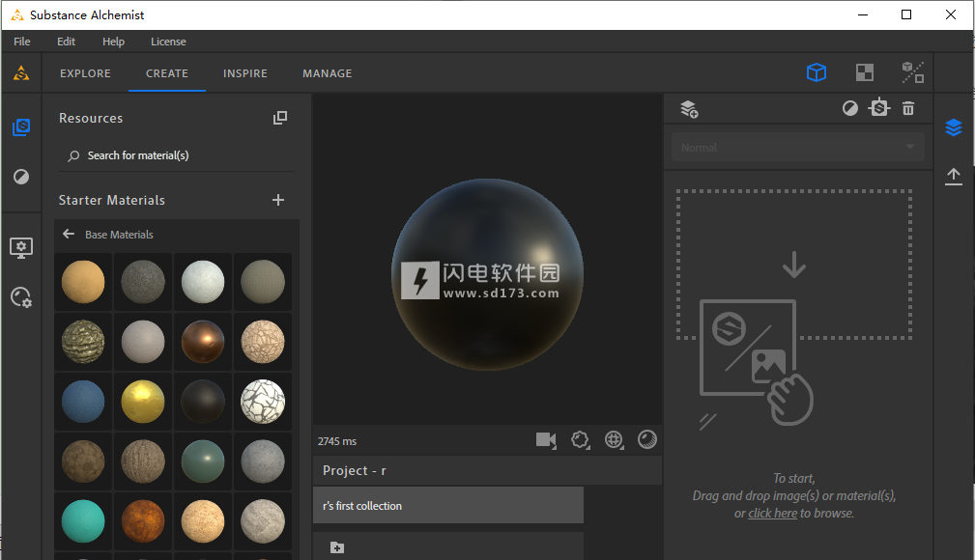Select the blue fabric material sphere
This screenshot has width=975, height=560.
83,402
